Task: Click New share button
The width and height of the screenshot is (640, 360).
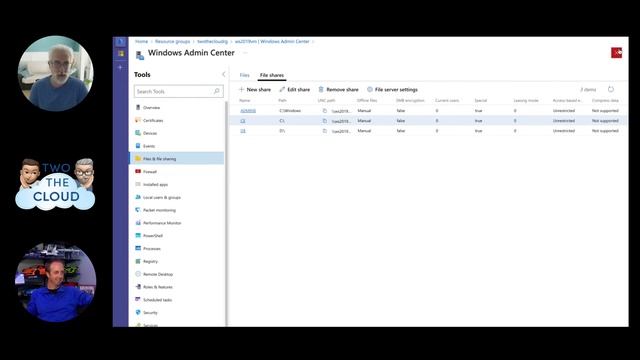Action: click(x=255, y=89)
